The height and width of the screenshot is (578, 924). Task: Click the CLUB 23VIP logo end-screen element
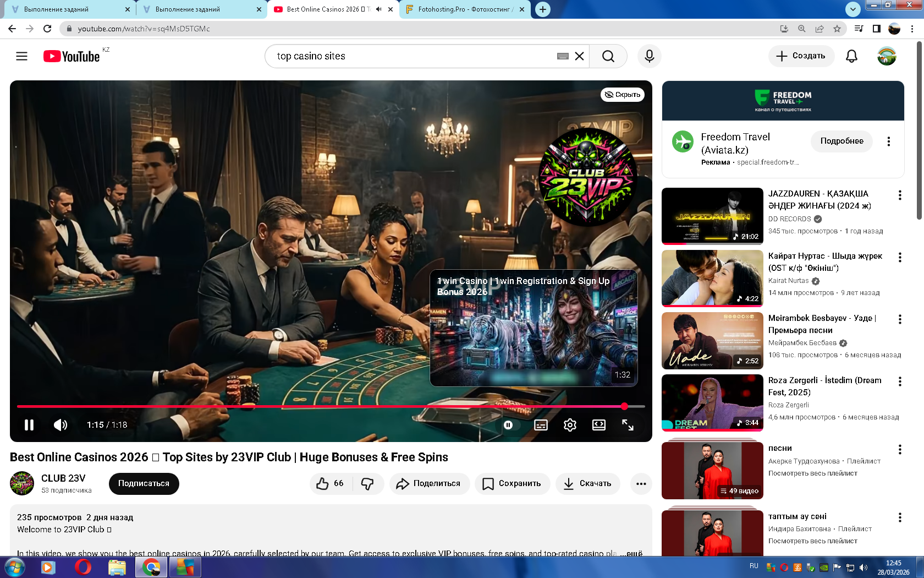click(x=588, y=177)
